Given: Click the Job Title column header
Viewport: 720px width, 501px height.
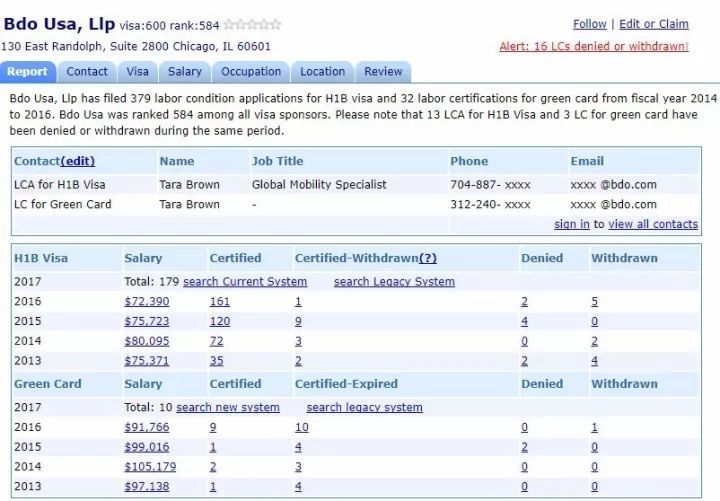Looking at the screenshot, I should (x=277, y=161).
